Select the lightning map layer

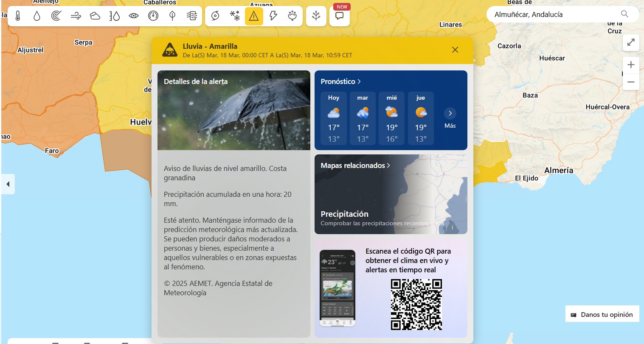click(273, 16)
